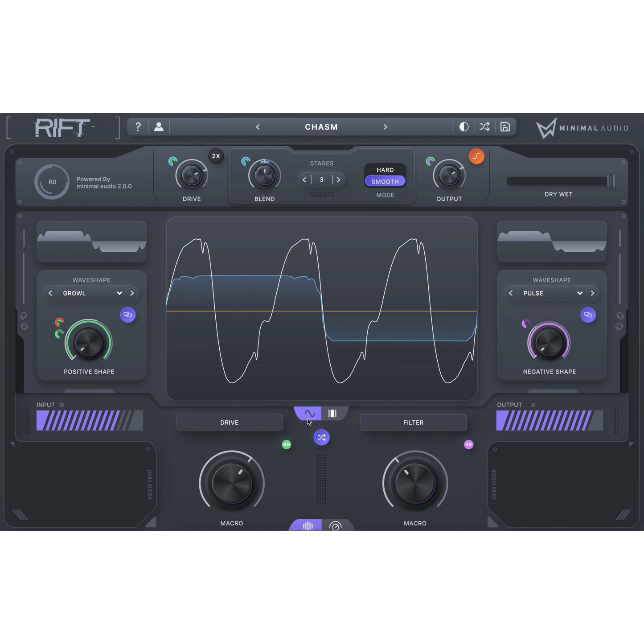Randomize the preset with the shuffle icon
This screenshot has height=644, width=644.
[484, 127]
